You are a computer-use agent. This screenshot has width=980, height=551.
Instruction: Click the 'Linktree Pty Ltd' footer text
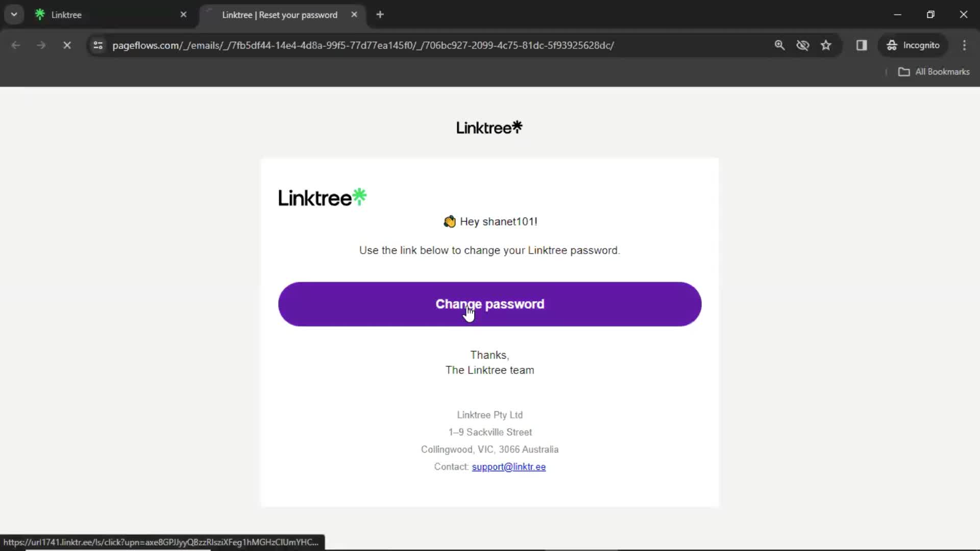(x=490, y=415)
